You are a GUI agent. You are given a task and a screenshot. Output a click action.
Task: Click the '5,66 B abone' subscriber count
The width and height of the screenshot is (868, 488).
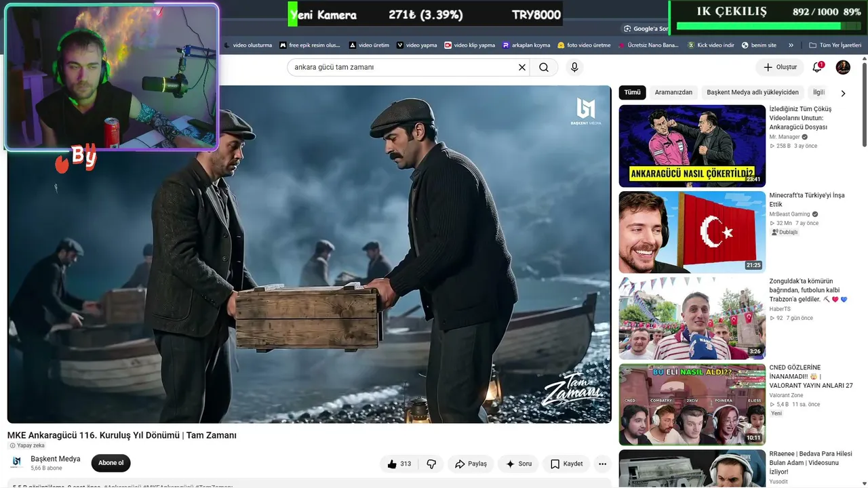46,468
